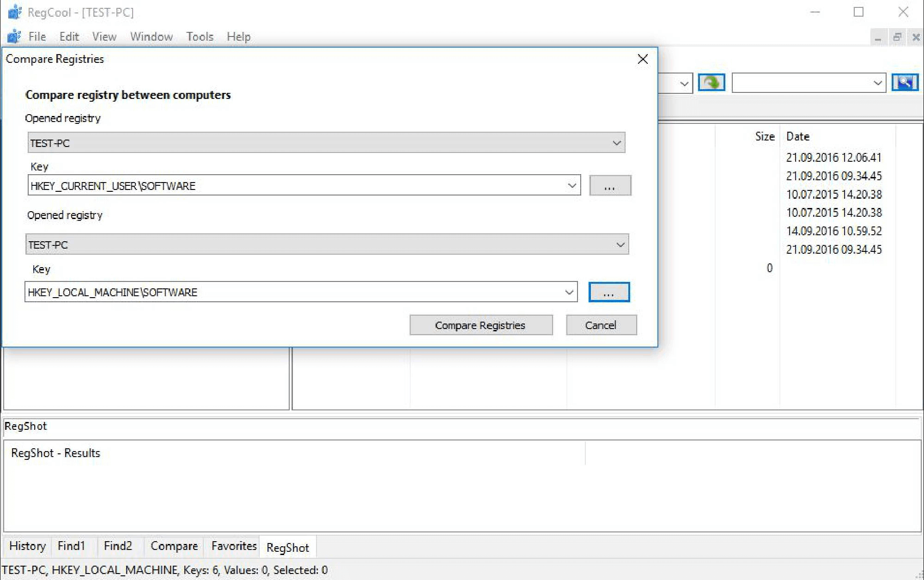924x580 pixels.
Task: Switch to the Compare tab
Action: (x=173, y=546)
